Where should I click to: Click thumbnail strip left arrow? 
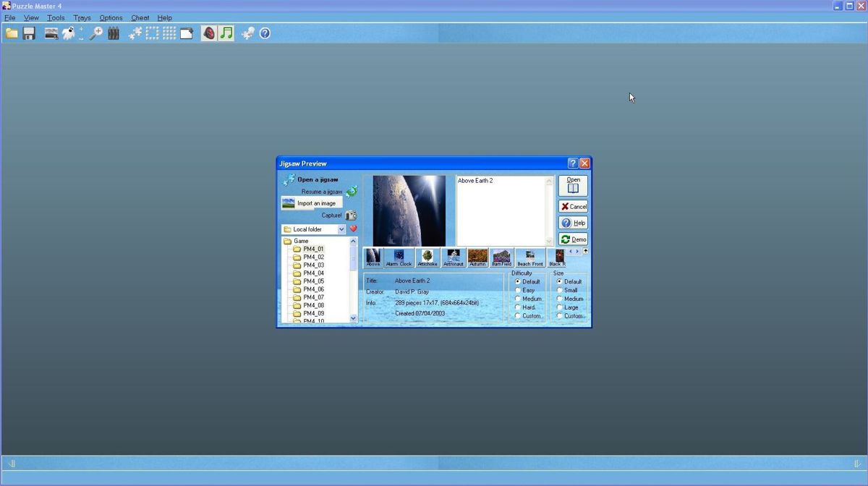(x=571, y=252)
